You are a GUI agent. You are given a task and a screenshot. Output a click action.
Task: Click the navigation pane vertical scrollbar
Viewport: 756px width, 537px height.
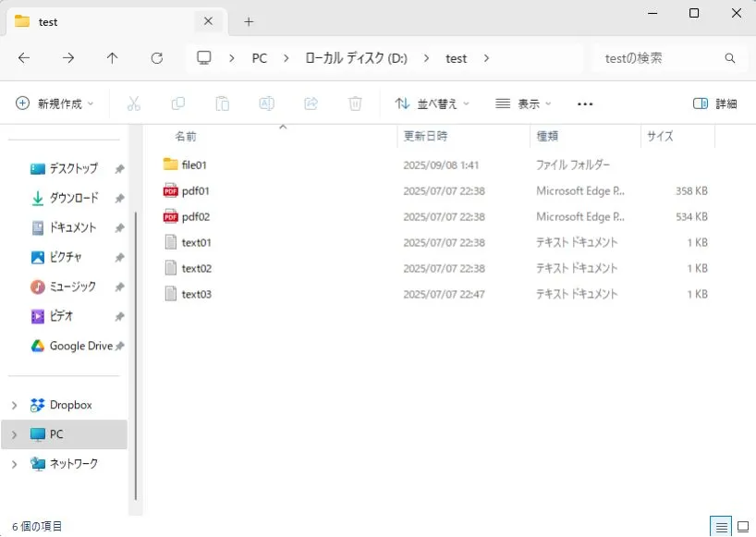point(136,351)
